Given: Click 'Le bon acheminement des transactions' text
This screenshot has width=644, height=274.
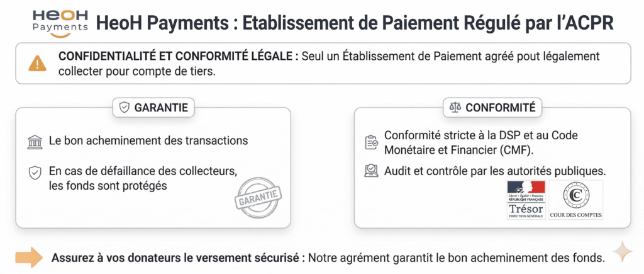Looking at the screenshot, I should pos(148,141).
